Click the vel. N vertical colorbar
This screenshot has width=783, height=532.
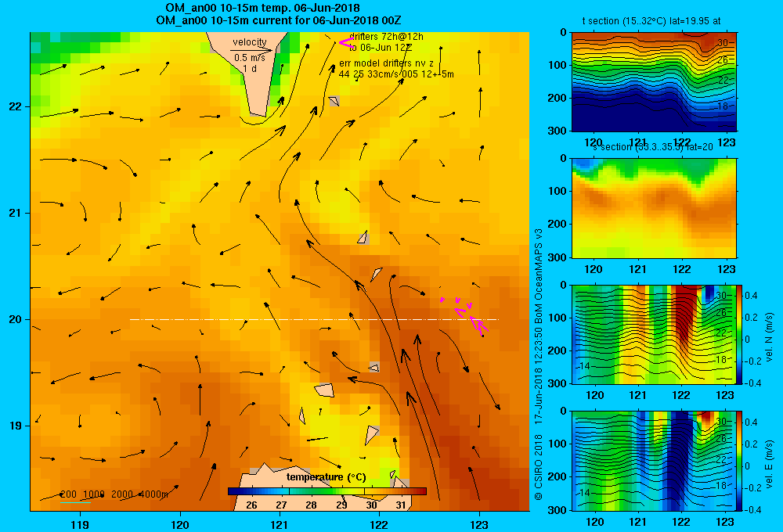pyautogui.click(x=740, y=334)
